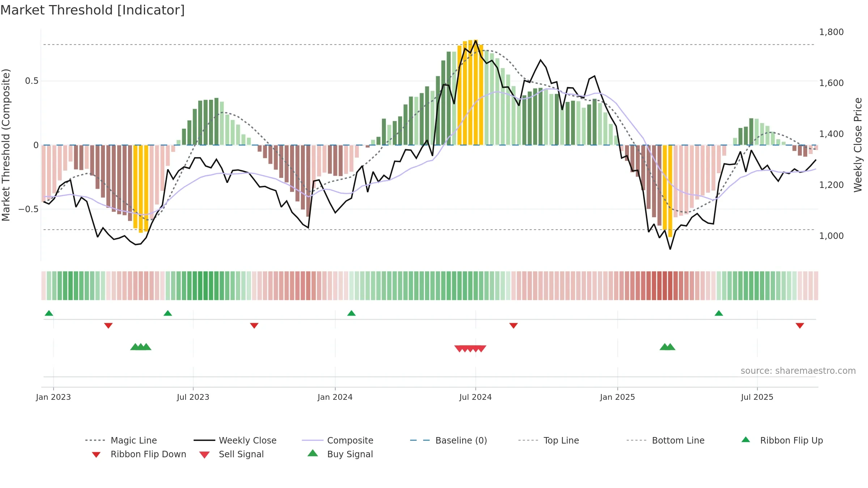Toggle the Top Line legend entry
This screenshot has width=868, height=488.
[549, 440]
